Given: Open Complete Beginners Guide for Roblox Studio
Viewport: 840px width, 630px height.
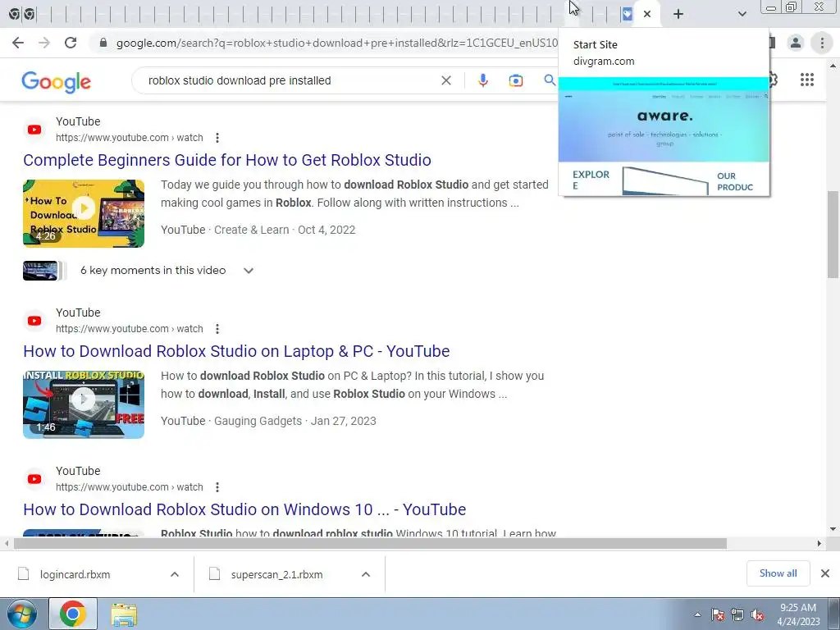Looking at the screenshot, I should pyautogui.click(x=227, y=160).
